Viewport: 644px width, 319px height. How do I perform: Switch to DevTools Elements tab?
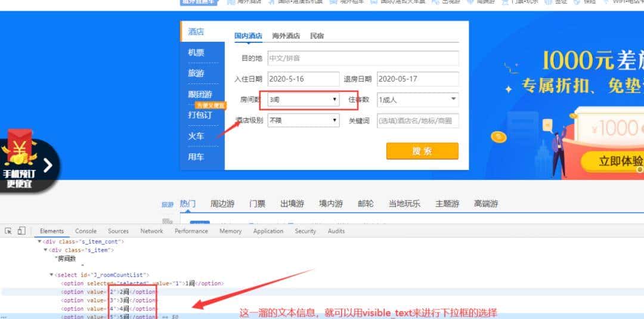pos(52,231)
